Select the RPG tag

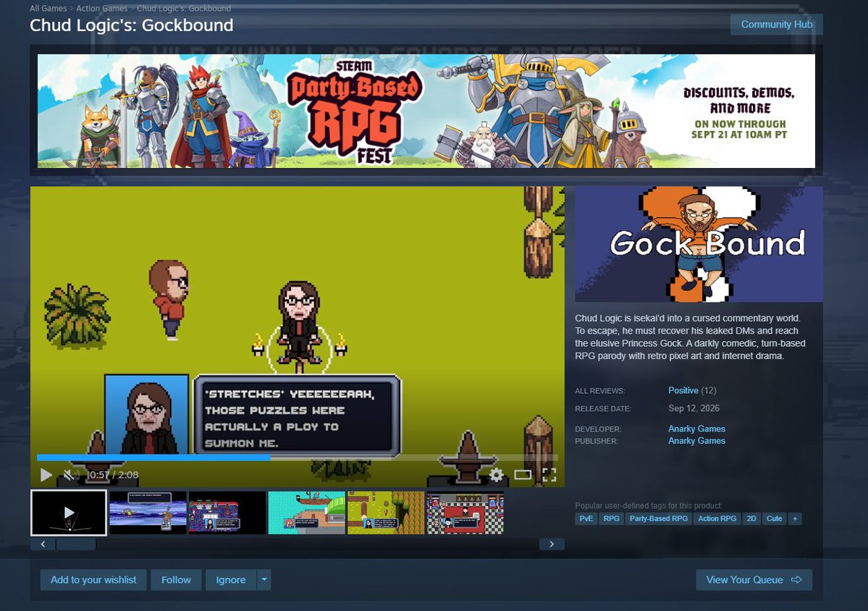(x=612, y=518)
